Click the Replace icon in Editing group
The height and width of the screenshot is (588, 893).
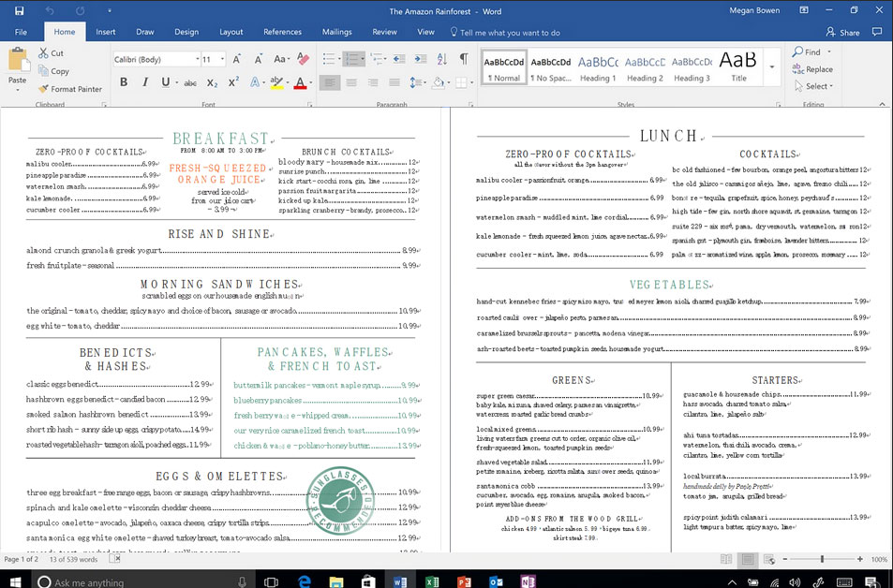[798, 69]
